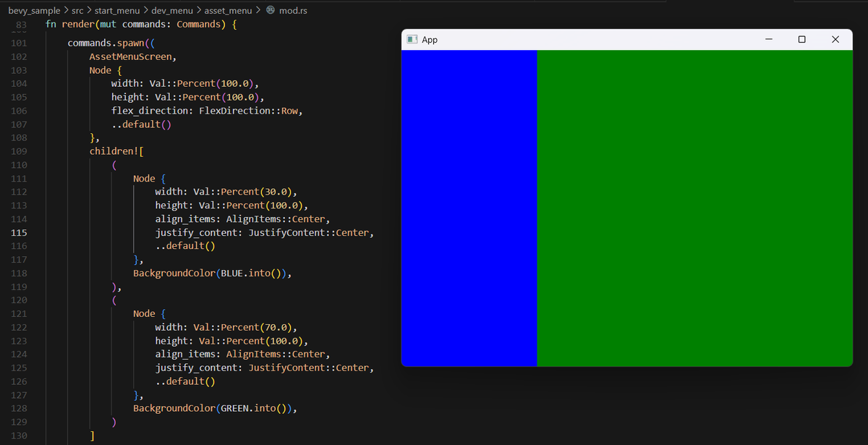Open the bevy_sample breadcrumb
Image resolution: width=868 pixels, height=445 pixels.
34,11
